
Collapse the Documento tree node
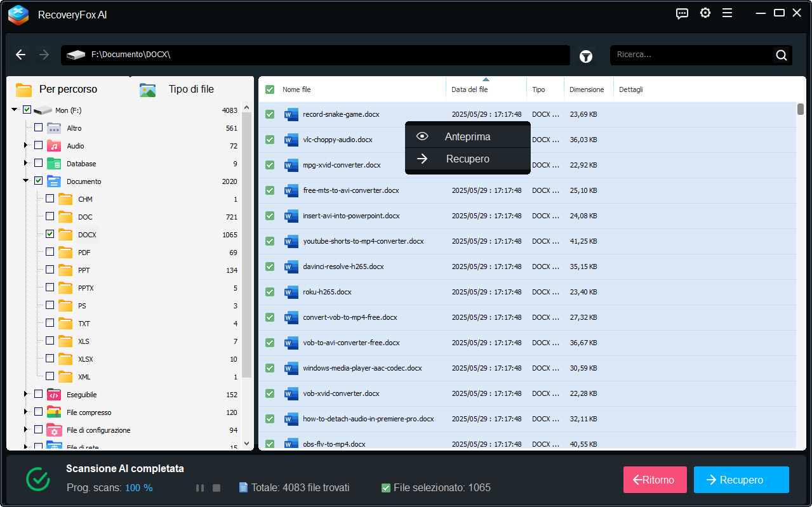26,181
